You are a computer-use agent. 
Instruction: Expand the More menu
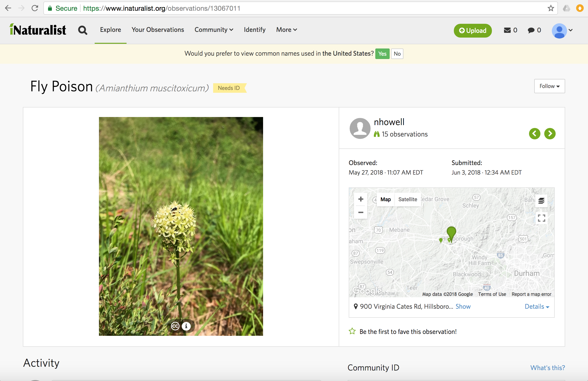[287, 30]
